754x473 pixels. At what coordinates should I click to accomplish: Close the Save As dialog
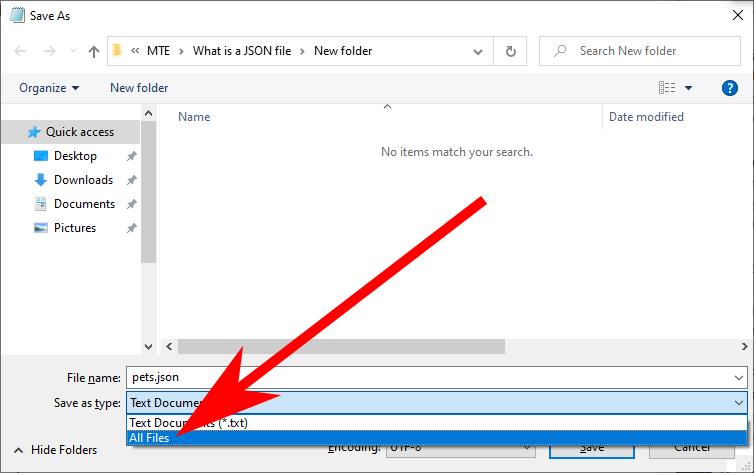(x=738, y=15)
